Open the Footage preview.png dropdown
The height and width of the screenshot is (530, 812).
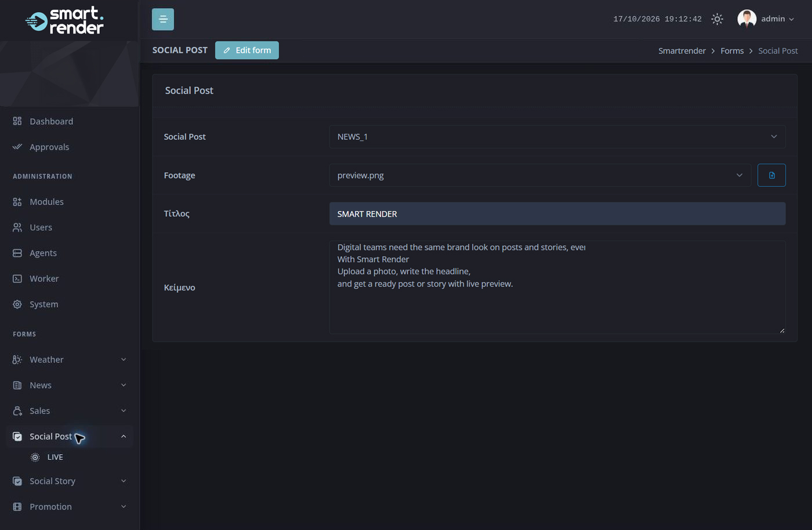pos(540,175)
